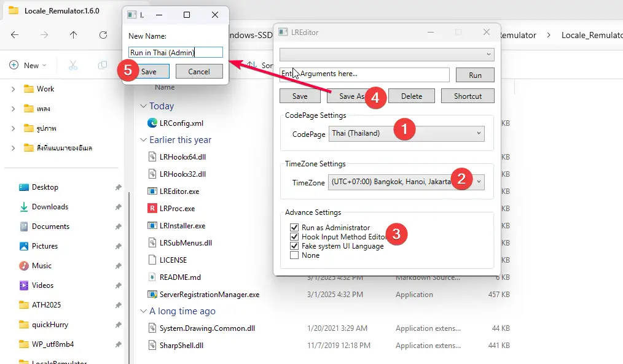The image size is (623, 364).
Task: Open the New item menu
Action: click(x=28, y=65)
